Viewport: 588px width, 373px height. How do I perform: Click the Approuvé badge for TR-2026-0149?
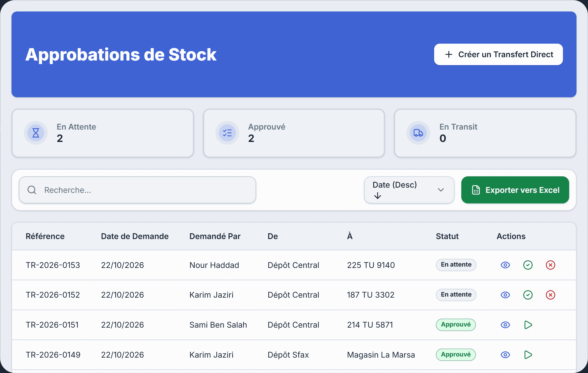click(456, 355)
